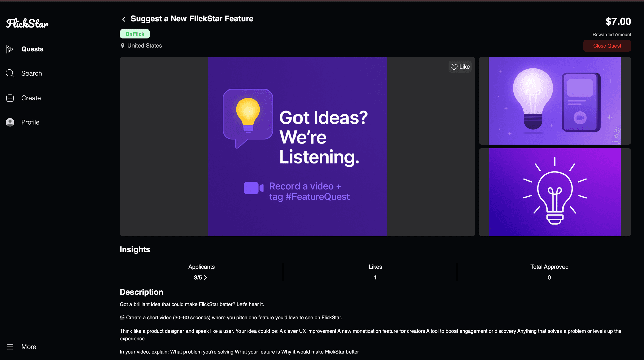Image resolution: width=644 pixels, height=360 pixels.
Task: Click the OnFlick badge
Action: click(x=135, y=34)
